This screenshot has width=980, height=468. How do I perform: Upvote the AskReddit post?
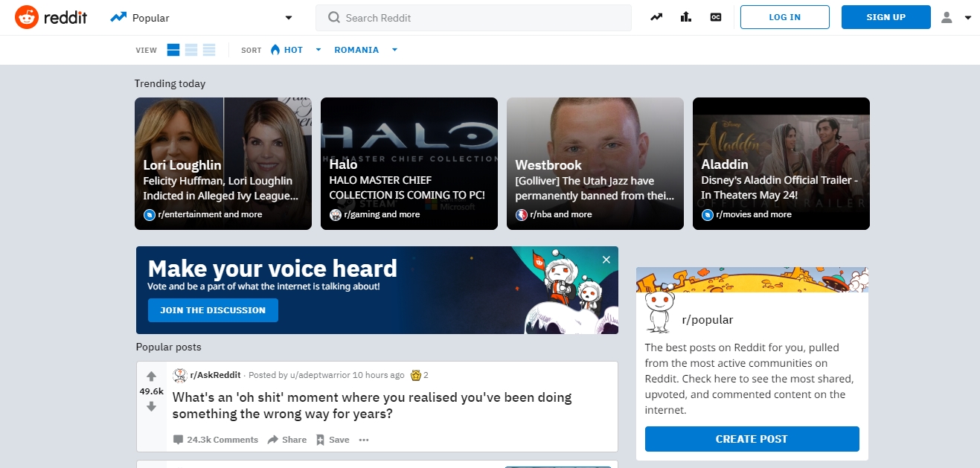tap(151, 376)
